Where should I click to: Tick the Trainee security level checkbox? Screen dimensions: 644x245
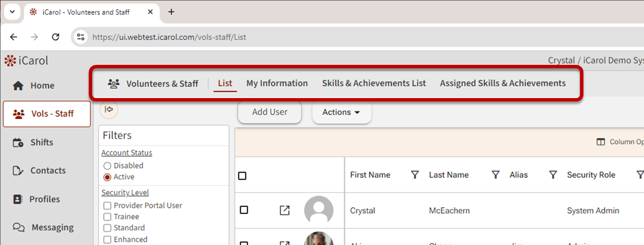pyautogui.click(x=107, y=217)
